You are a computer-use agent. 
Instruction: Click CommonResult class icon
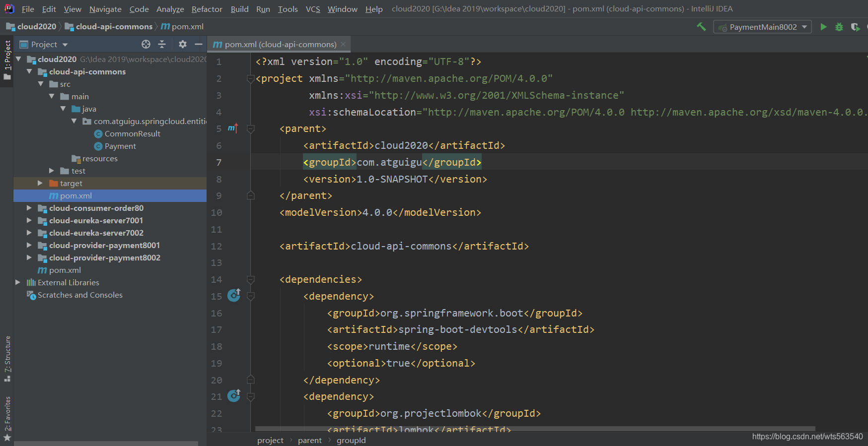[98, 134]
